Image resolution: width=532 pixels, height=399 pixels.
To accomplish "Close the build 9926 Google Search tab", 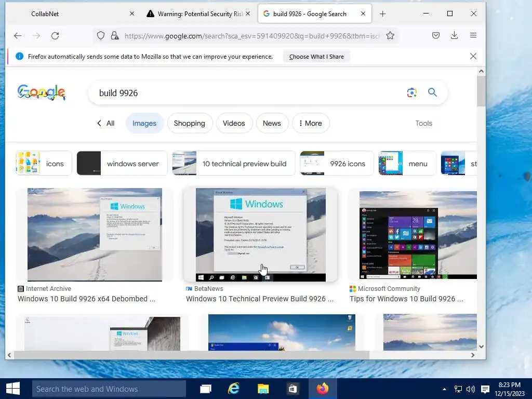I will coord(363,14).
